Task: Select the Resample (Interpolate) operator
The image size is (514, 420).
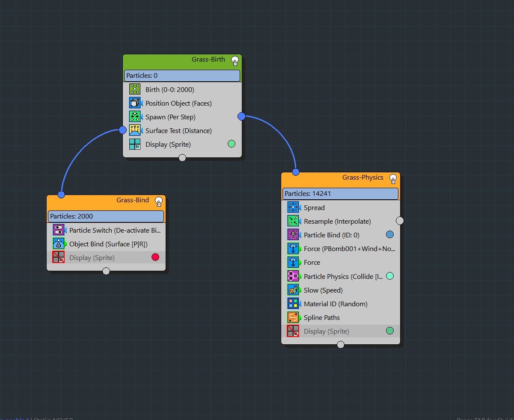Action: [337, 221]
